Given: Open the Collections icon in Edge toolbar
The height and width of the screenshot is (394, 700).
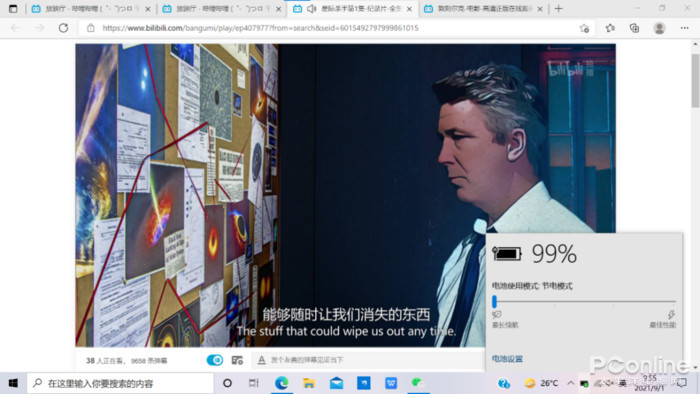Looking at the screenshot, I should [634, 28].
